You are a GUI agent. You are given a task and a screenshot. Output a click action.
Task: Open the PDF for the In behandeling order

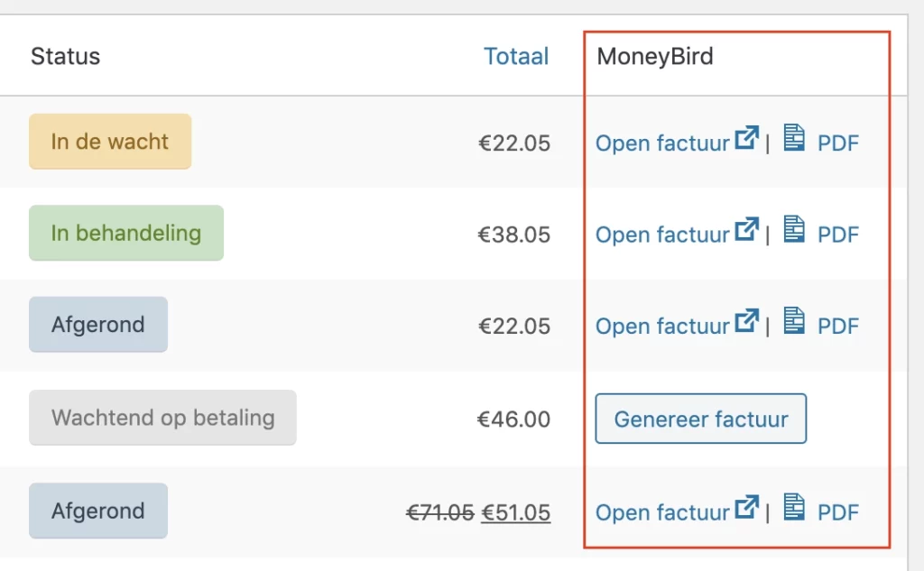[x=839, y=235]
